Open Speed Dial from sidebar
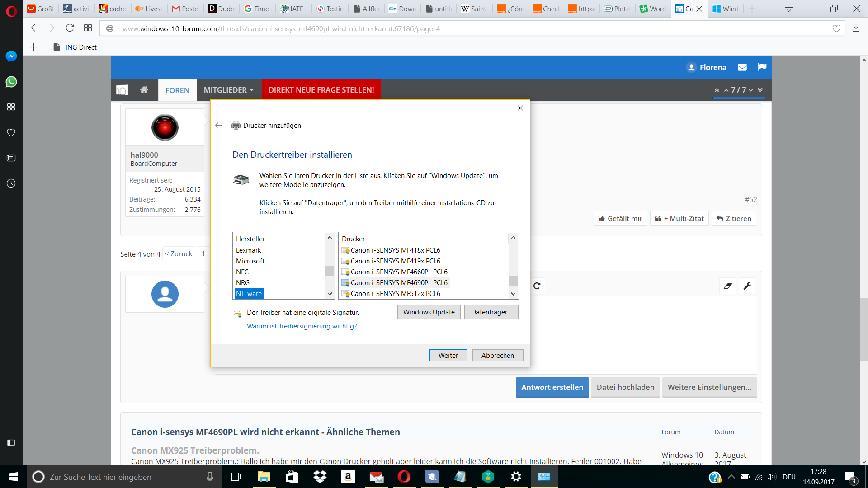Screen dimensions: 868x488 pyautogui.click(x=11, y=107)
